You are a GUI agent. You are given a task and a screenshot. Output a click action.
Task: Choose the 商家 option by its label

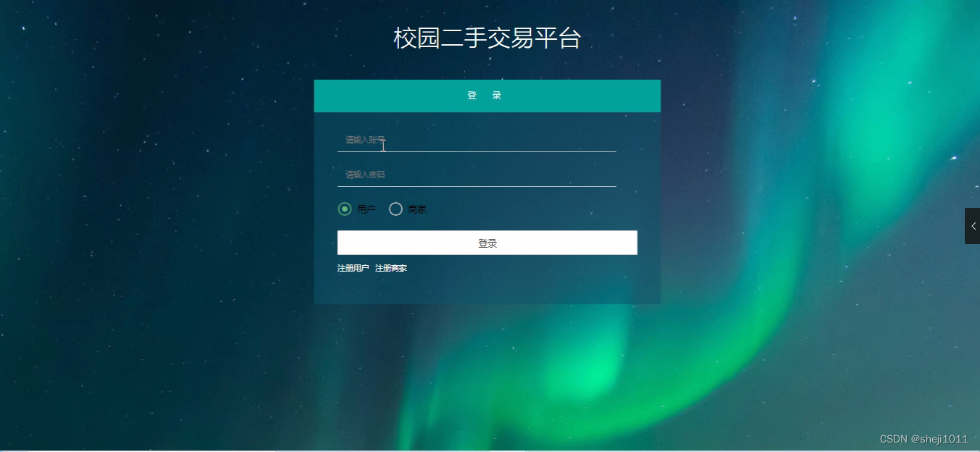(x=417, y=209)
